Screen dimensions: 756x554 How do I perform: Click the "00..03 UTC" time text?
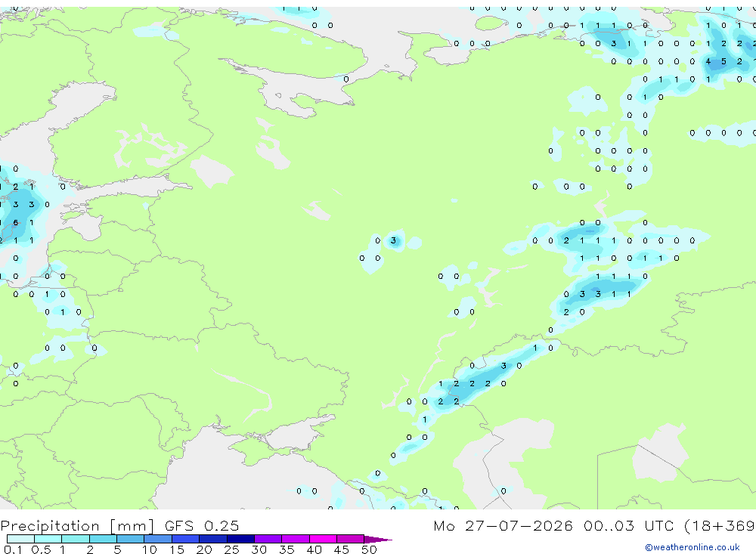tap(629, 525)
